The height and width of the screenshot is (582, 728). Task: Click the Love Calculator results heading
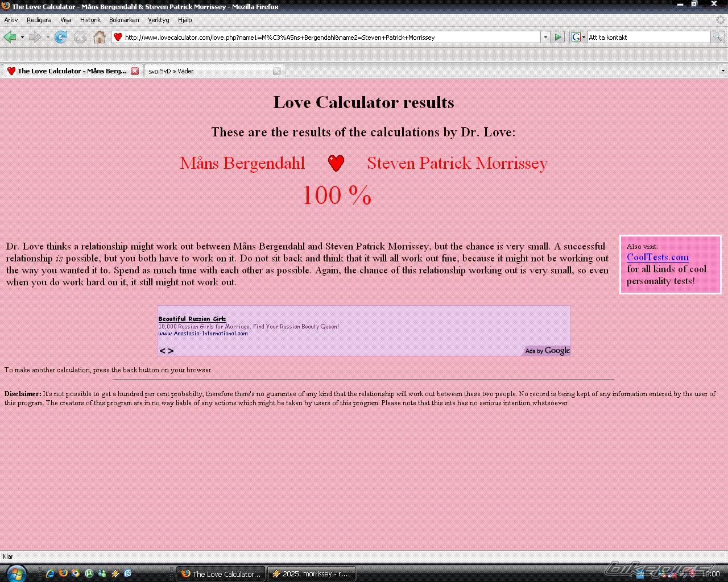click(x=363, y=102)
